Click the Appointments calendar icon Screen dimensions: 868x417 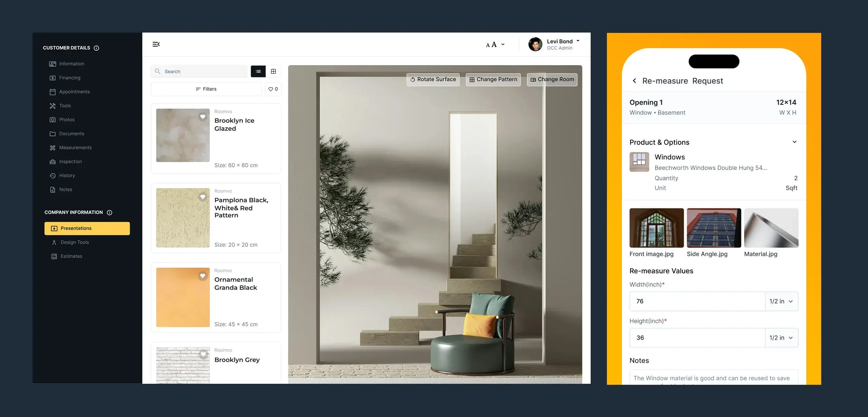(x=53, y=92)
